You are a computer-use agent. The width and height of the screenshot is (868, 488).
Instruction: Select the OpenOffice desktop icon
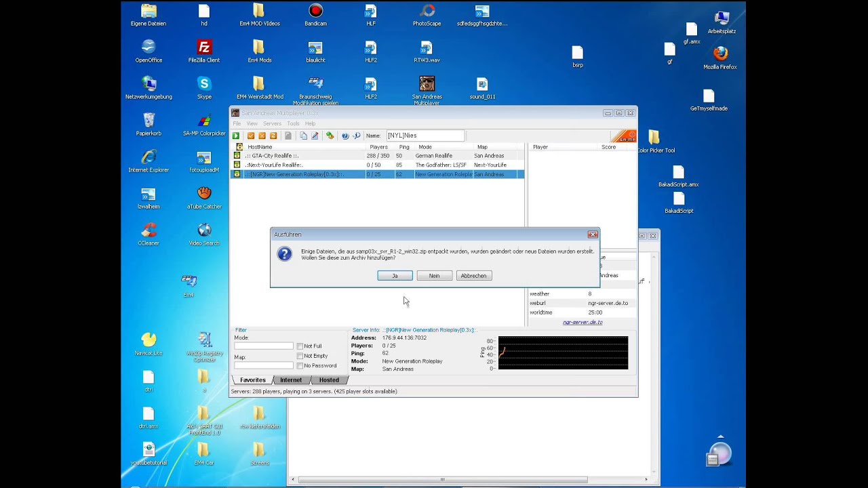click(x=149, y=52)
